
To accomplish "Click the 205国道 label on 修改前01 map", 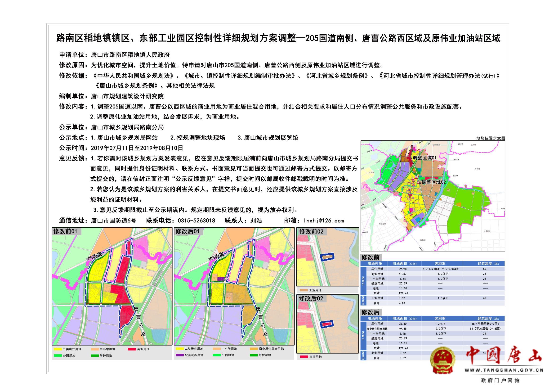I will click(94, 256).
